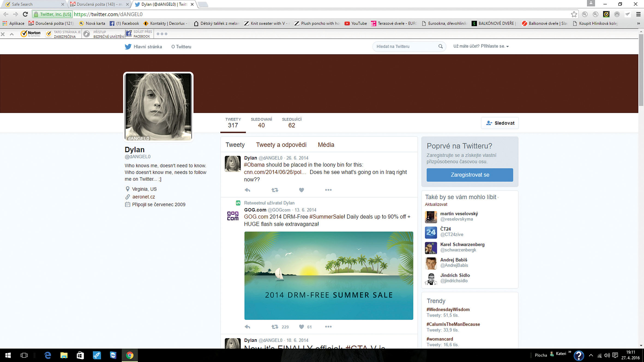Open the 2014 DRM-Free Summer Sale image
The image size is (644, 362).
point(329,276)
